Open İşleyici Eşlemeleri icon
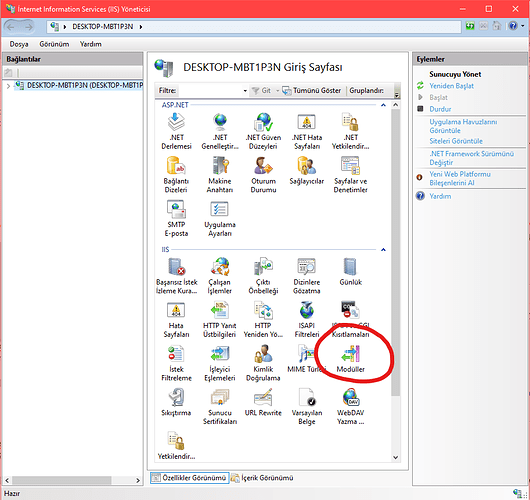 (220, 363)
